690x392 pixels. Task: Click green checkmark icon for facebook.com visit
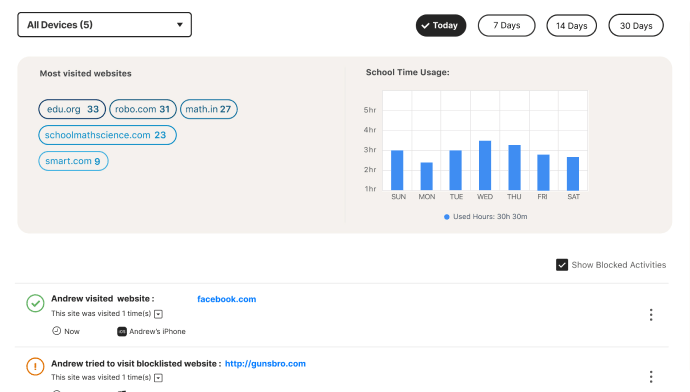click(x=35, y=303)
